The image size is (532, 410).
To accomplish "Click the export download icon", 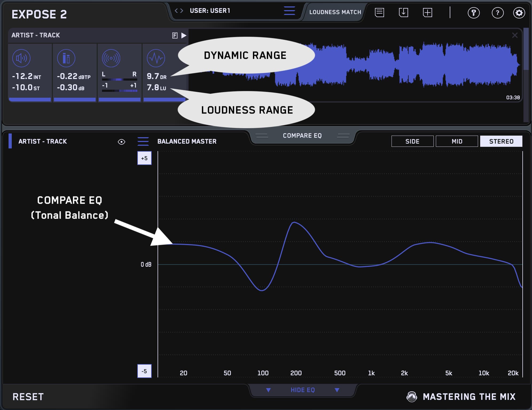I will point(404,13).
